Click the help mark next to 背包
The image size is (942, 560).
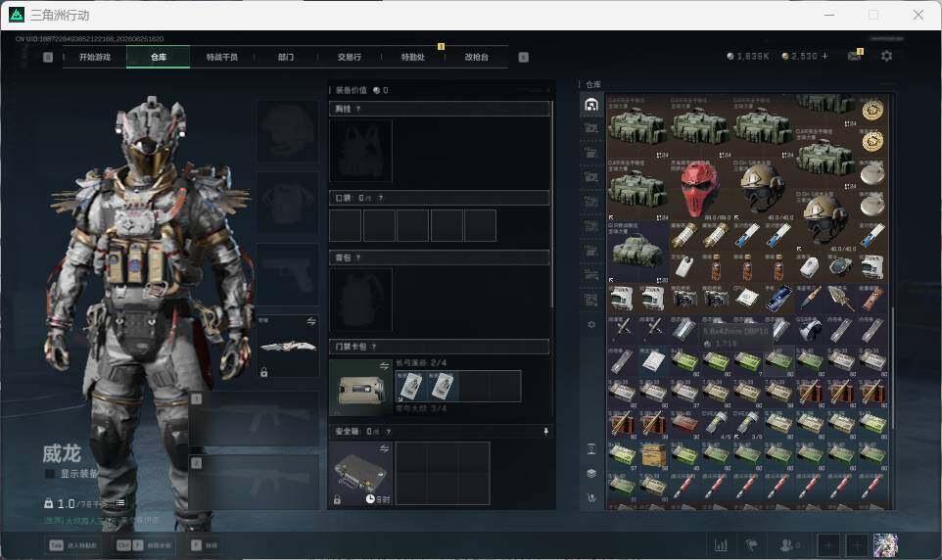(358, 257)
